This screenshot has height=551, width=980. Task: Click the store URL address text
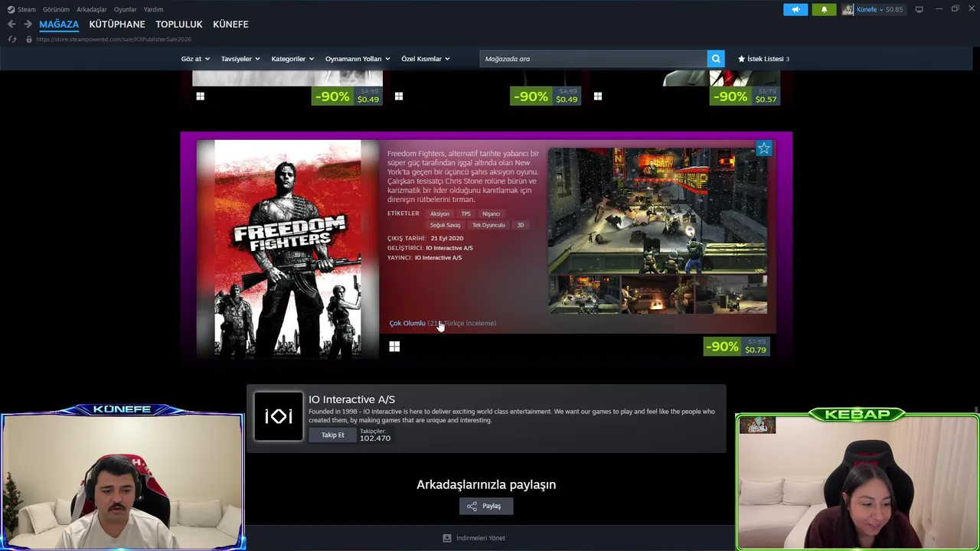point(113,39)
